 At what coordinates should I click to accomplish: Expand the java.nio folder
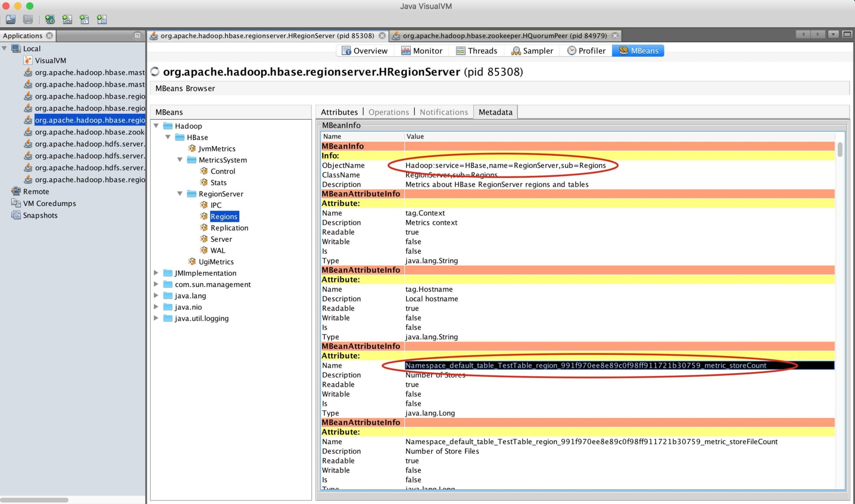point(156,307)
